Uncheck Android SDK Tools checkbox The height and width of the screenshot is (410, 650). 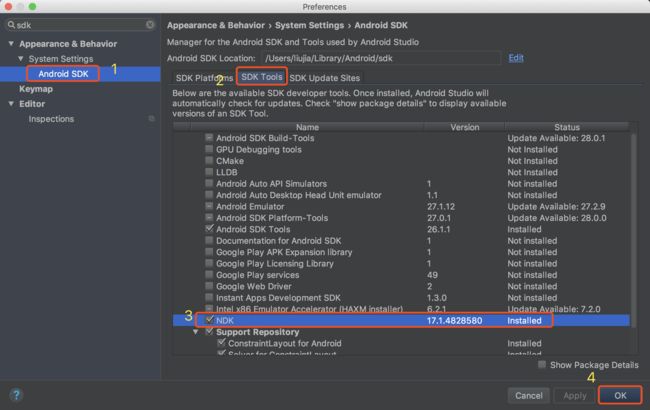point(209,229)
